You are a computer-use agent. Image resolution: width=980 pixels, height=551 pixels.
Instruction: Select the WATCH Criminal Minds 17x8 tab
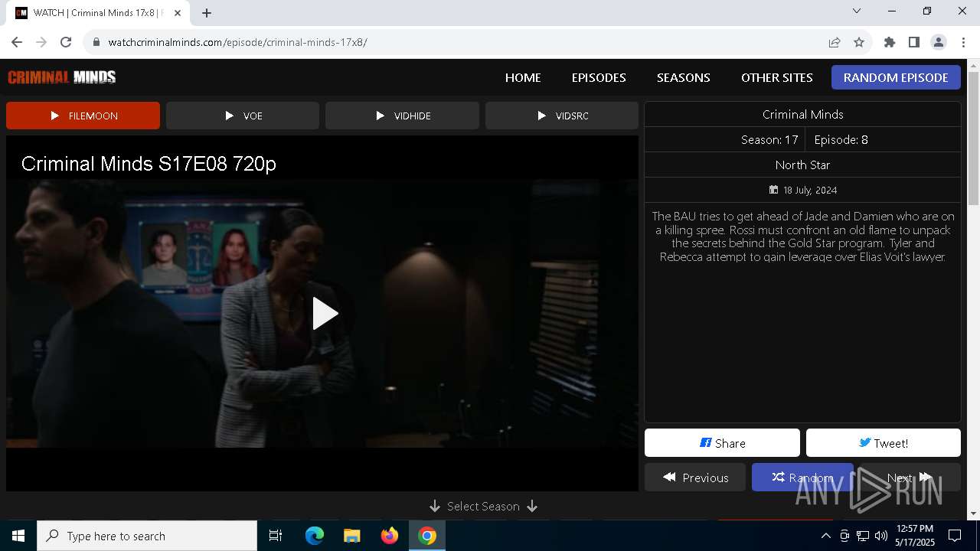click(x=98, y=13)
